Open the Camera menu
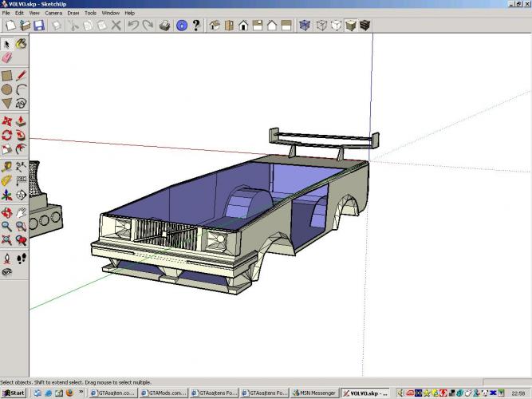Image resolution: width=532 pixels, height=399 pixels. [x=53, y=14]
